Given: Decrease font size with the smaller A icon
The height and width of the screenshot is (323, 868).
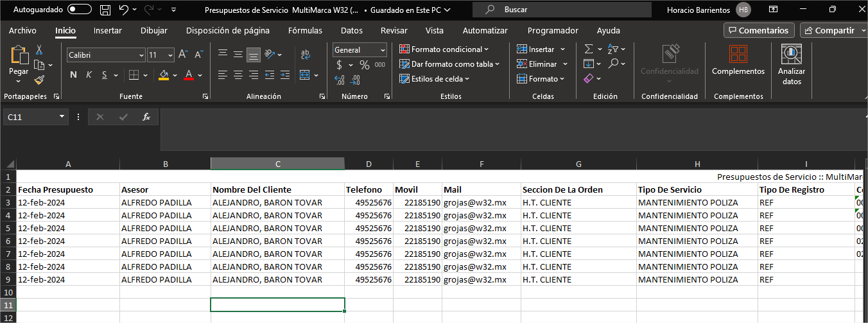Looking at the screenshot, I should 199,55.
